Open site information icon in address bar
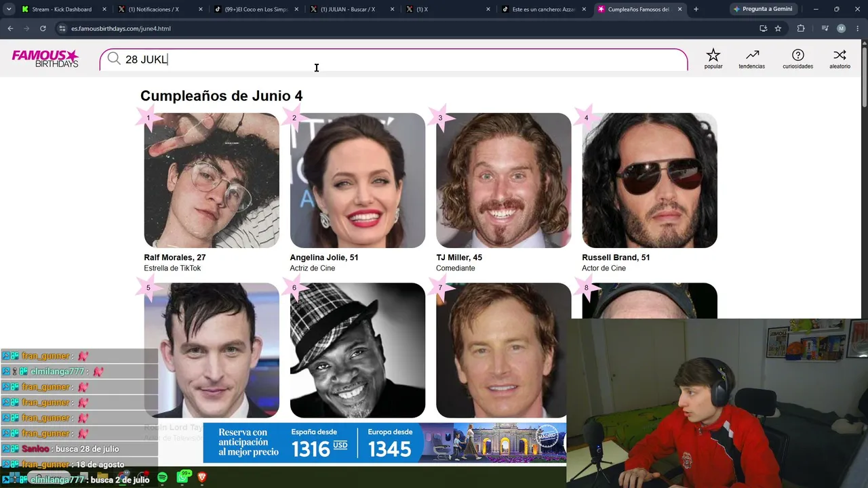The image size is (868, 488). [62, 28]
